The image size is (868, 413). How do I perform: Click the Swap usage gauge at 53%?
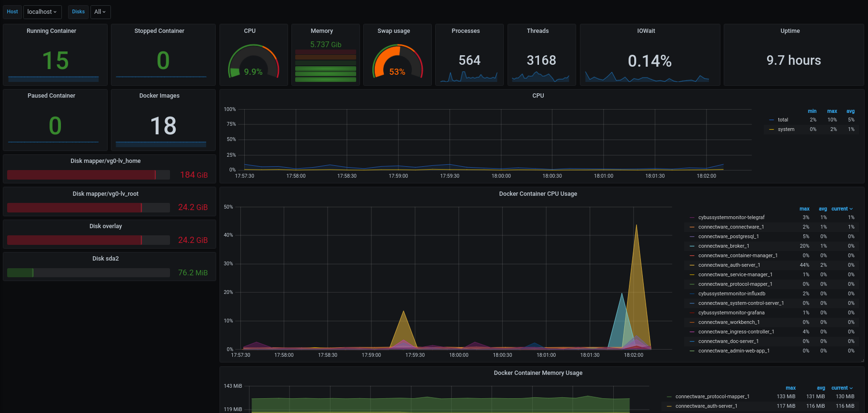pos(397,61)
